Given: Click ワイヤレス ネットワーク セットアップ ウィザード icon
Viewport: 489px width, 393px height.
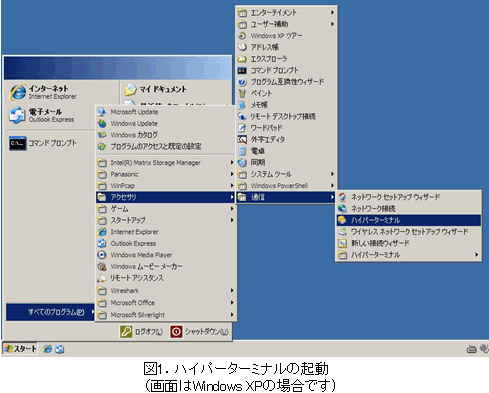Looking at the screenshot, I should [343, 232].
